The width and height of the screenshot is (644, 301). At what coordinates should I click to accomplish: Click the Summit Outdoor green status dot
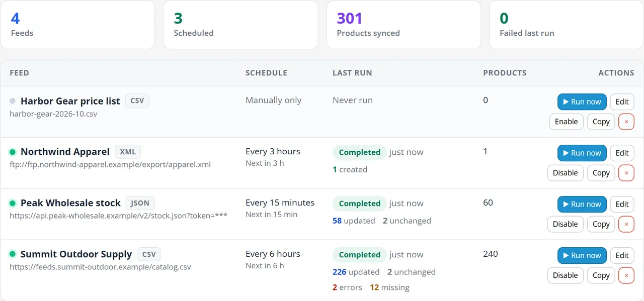click(13, 254)
